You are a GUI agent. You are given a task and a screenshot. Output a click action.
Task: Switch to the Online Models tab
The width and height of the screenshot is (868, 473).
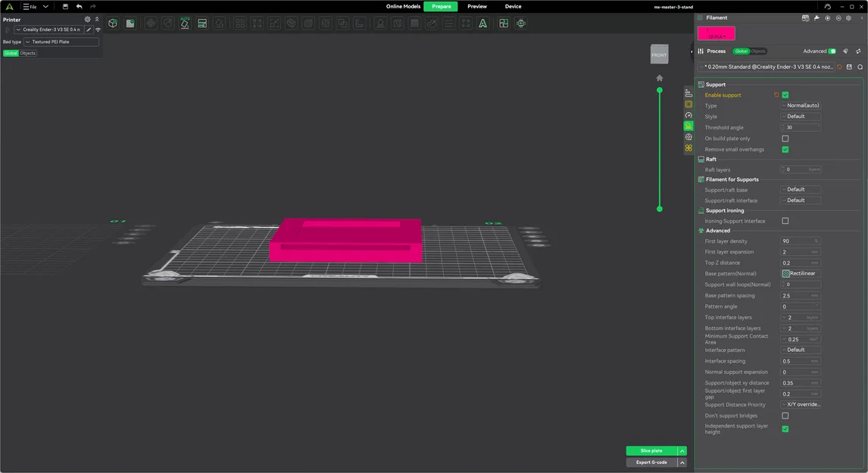click(403, 7)
